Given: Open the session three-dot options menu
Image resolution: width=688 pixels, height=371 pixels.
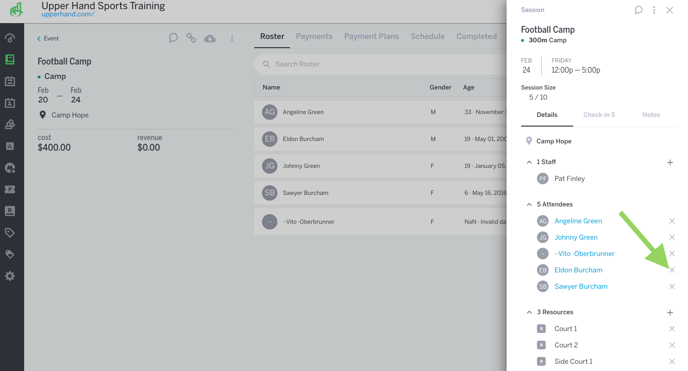Looking at the screenshot, I should (x=654, y=10).
